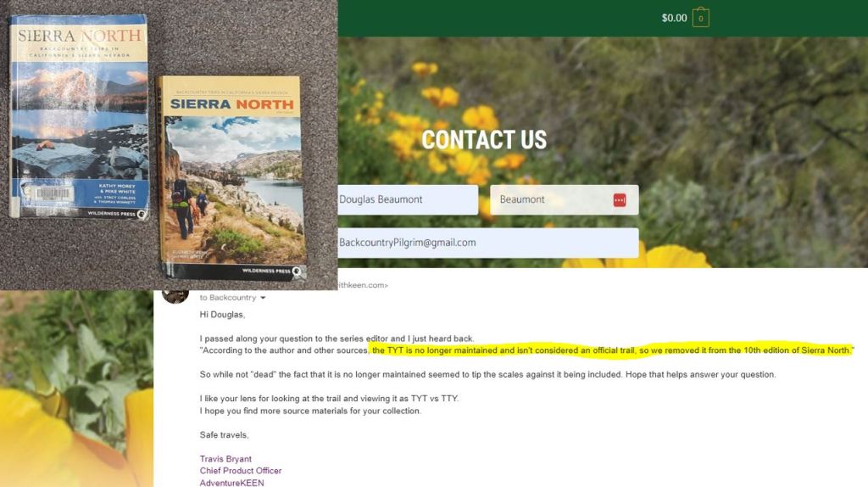Click the Travis Bryant signature name

click(225, 459)
